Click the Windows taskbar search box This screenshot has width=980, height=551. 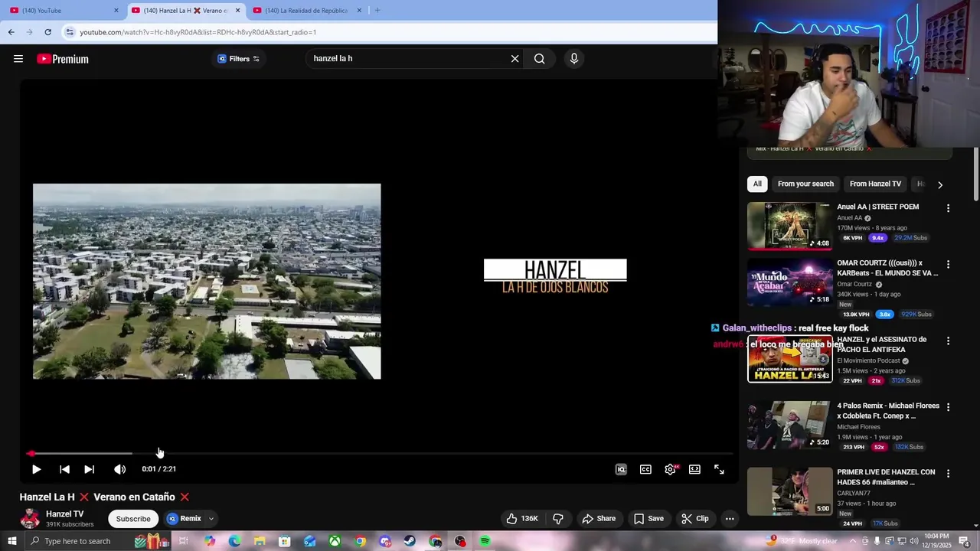(x=98, y=541)
